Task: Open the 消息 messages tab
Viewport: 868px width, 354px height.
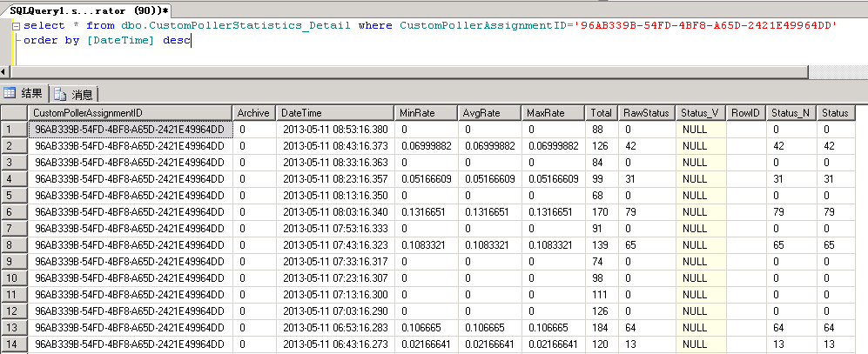Action: click(x=75, y=94)
